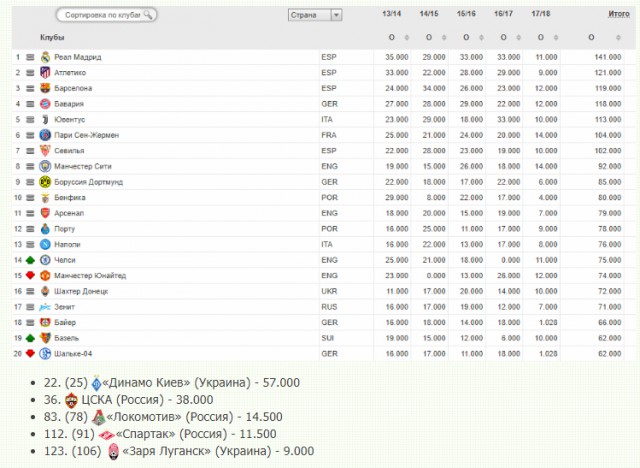The image size is (640, 468).
Task: Open the Шахтер Донецк club name
Action: pyautogui.click(x=81, y=291)
